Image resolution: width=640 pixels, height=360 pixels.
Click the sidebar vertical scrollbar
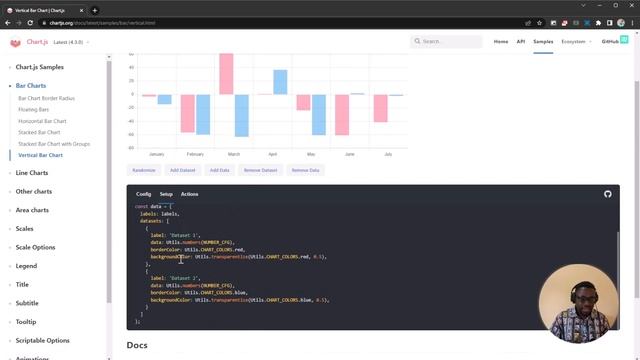coord(109,182)
